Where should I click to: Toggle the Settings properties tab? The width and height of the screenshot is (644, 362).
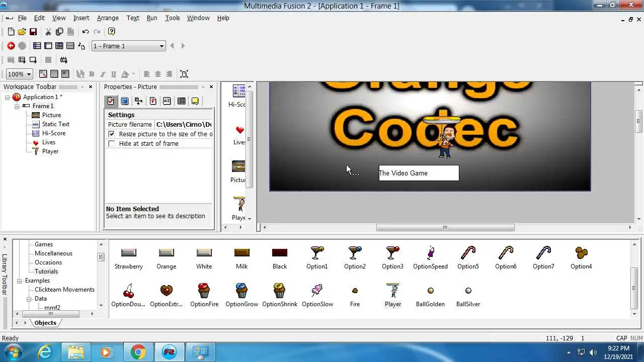pyautogui.click(x=111, y=101)
